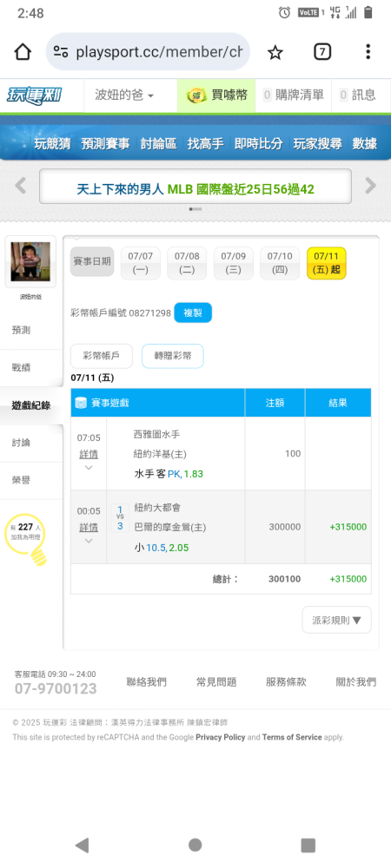Show next banner with right arrow

click(370, 186)
